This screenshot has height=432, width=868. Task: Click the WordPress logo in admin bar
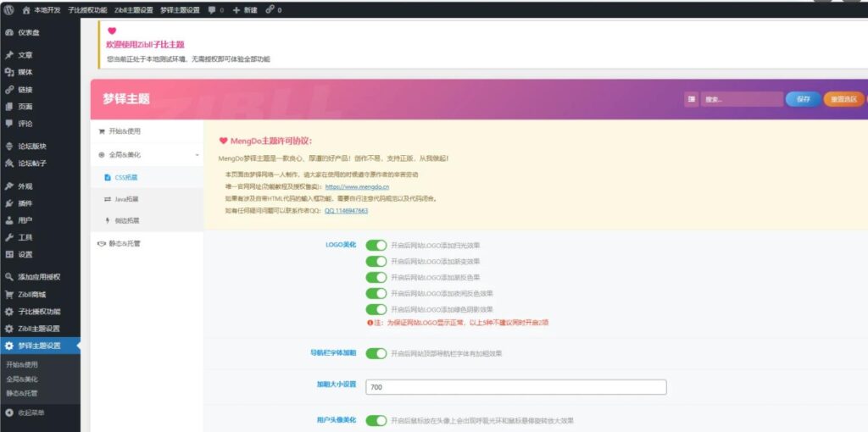tap(9, 10)
